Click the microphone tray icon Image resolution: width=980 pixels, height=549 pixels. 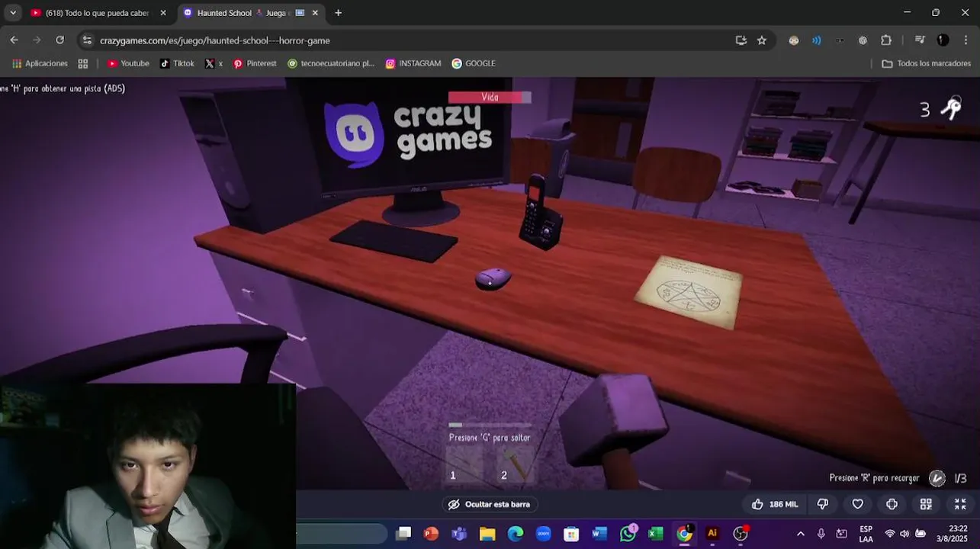821,534
